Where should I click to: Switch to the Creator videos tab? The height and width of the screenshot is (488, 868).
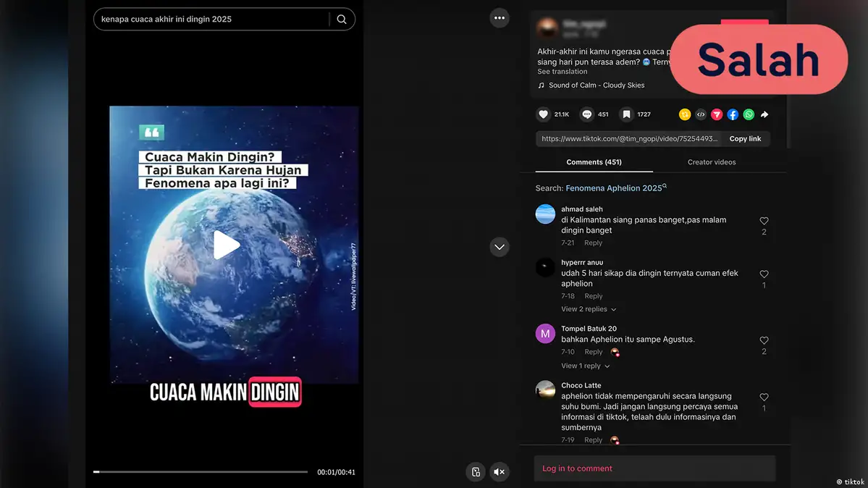pyautogui.click(x=711, y=162)
